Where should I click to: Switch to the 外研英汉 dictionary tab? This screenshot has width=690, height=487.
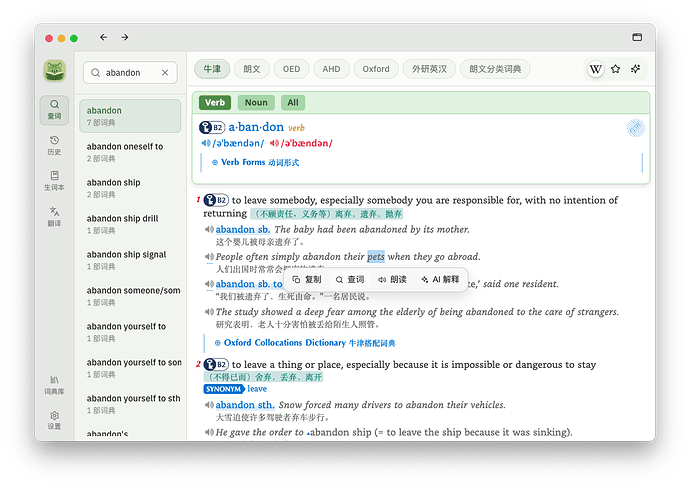click(x=429, y=69)
